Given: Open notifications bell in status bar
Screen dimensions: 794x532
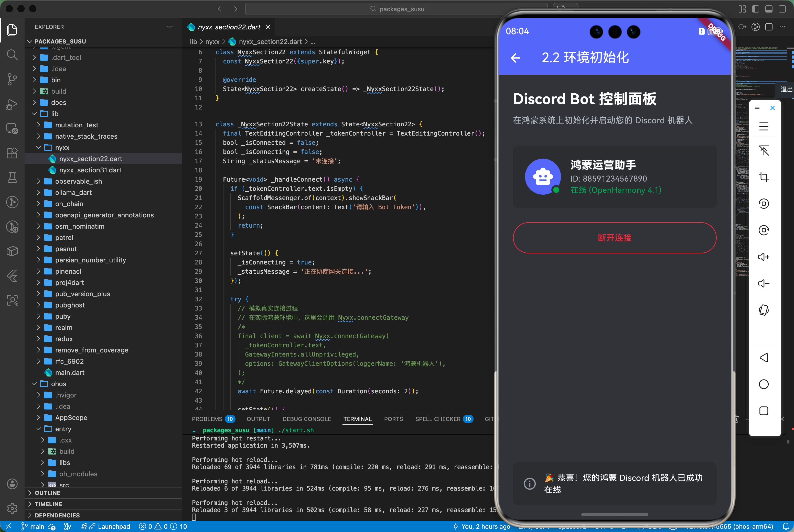Looking at the screenshot, I should tap(786, 526).
